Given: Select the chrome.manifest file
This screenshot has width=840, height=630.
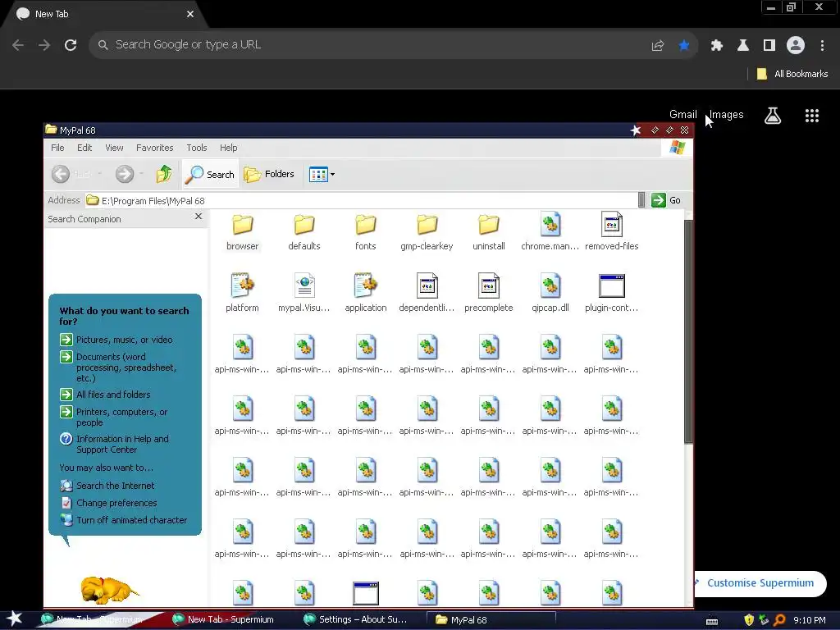Looking at the screenshot, I should [550, 232].
